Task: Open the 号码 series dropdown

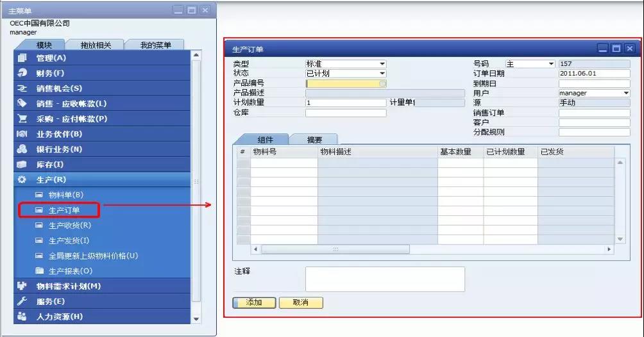Action: pyautogui.click(x=551, y=64)
